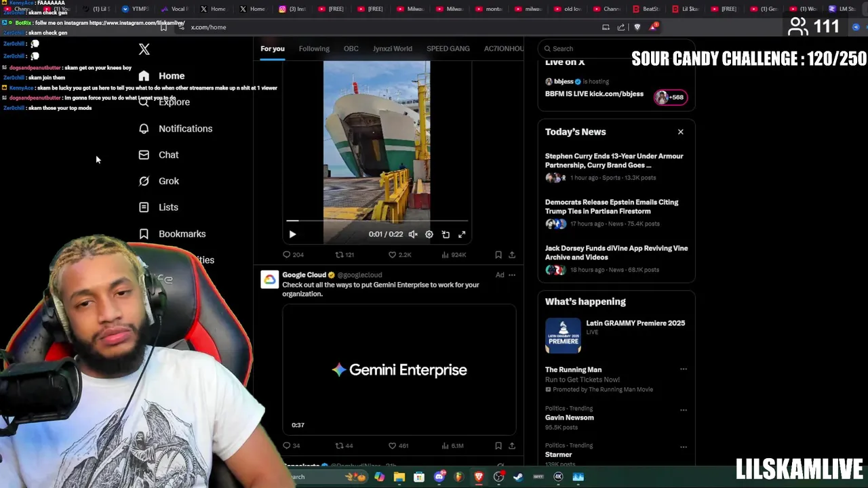The image size is (868, 488).
Task: Open more options for Gavin Newsom trend
Action: [x=684, y=410]
